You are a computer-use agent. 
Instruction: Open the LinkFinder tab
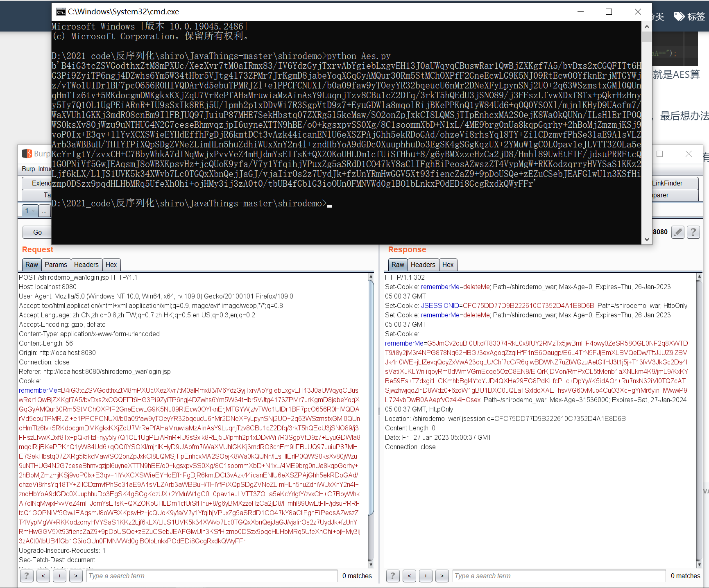pos(668,183)
